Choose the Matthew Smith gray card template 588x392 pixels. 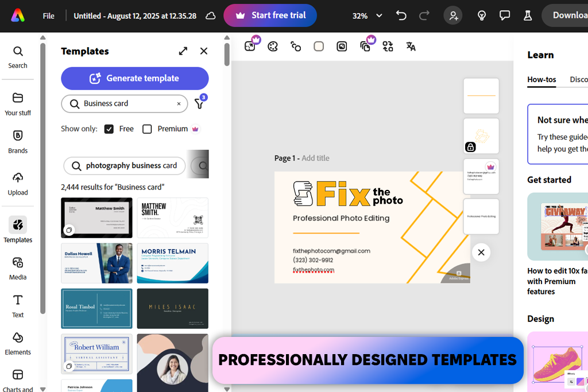coord(96,218)
